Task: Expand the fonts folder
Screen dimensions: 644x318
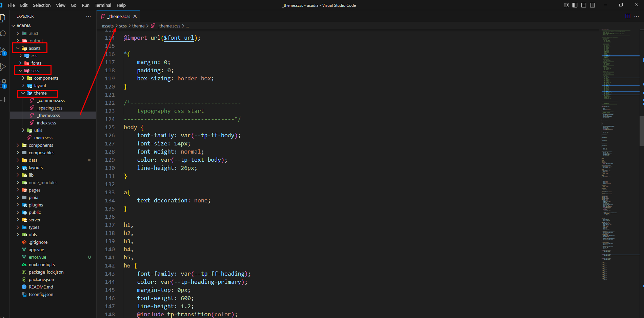Action: [x=53, y=63]
